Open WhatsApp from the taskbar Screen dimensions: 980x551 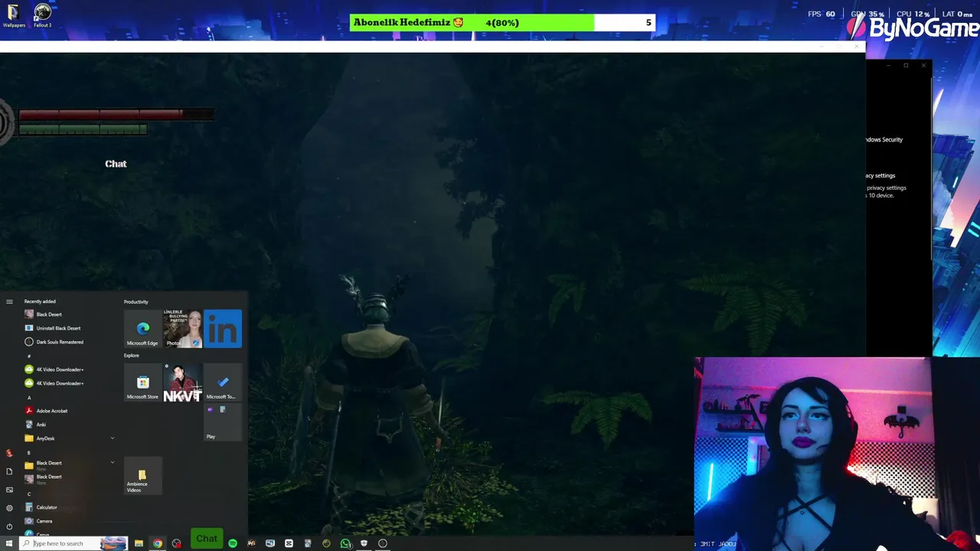[x=345, y=543]
